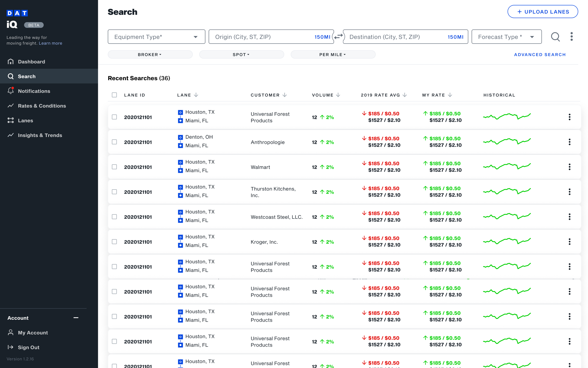Expand the Broker filter dropdown
The image size is (588, 368).
tap(150, 54)
